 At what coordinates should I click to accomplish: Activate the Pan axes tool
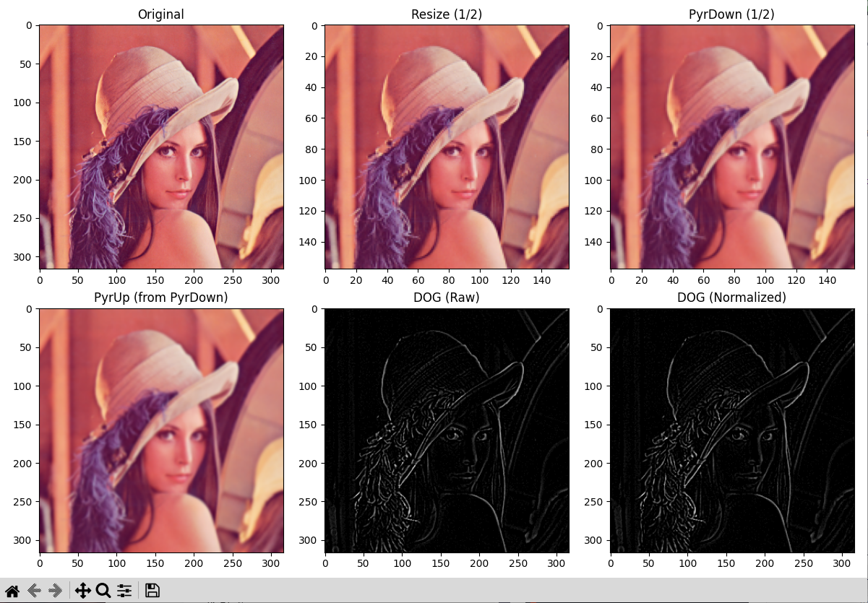pyautogui.click(x=82, y=591)
